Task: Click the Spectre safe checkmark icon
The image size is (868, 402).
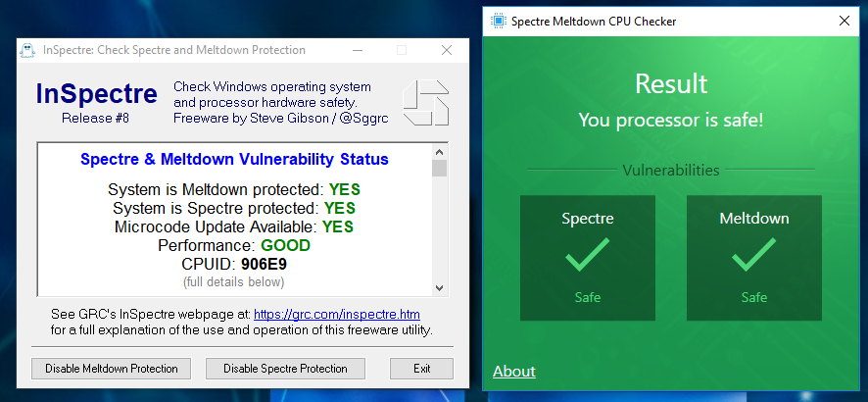Action: point(587,255)
